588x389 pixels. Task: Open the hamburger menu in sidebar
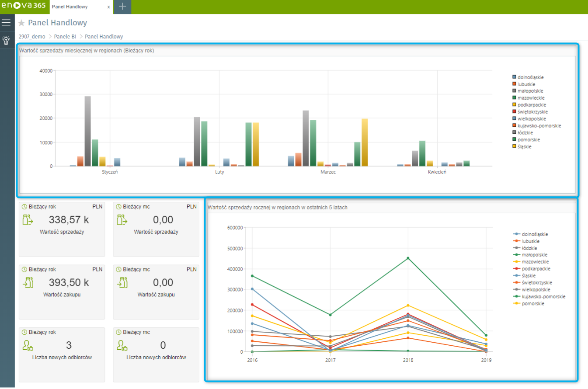(6, 22)
